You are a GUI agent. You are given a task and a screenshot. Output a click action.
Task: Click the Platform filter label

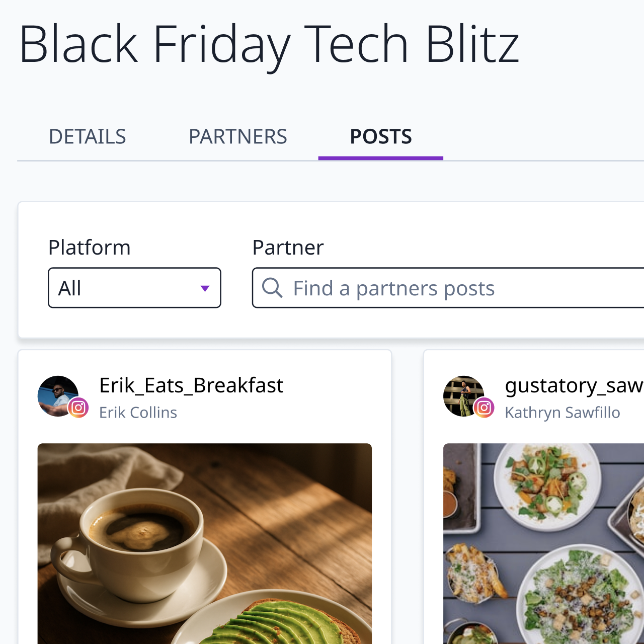pyautogui.click(x=90, y=248)
